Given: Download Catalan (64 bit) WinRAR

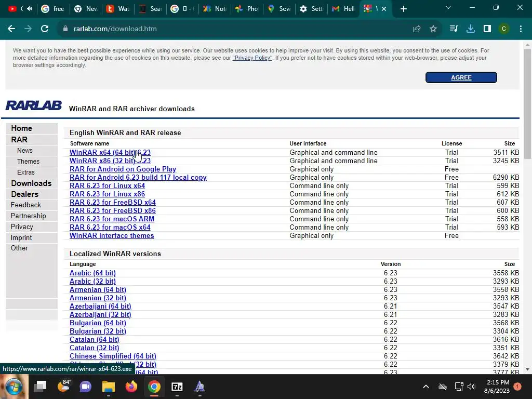Looking at the screenshot, I should tap(95, 339).
